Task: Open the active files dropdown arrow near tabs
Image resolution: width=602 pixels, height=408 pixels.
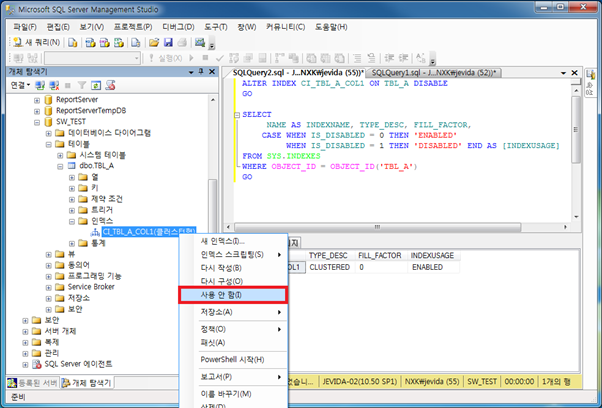Action: pos(563,73)
